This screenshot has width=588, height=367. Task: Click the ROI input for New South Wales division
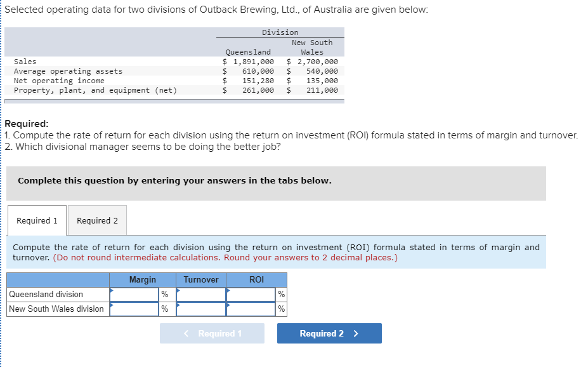click(x=252, y=309)
